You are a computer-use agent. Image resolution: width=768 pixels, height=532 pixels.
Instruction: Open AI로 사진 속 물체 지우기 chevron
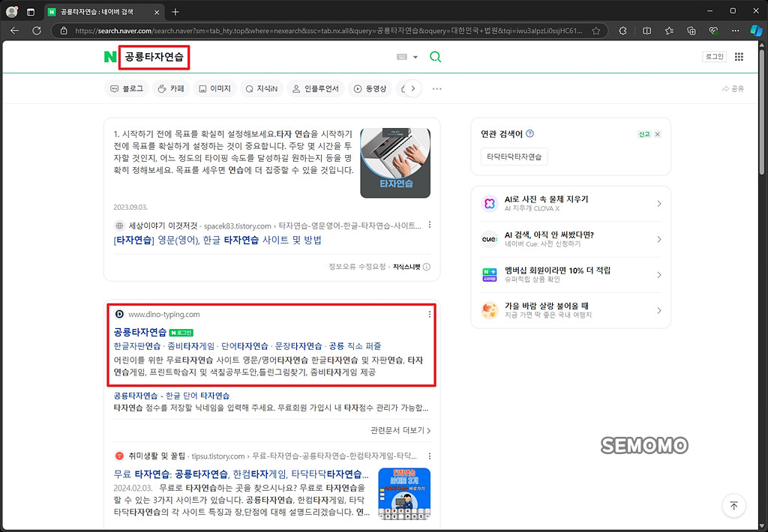(658, 204)
